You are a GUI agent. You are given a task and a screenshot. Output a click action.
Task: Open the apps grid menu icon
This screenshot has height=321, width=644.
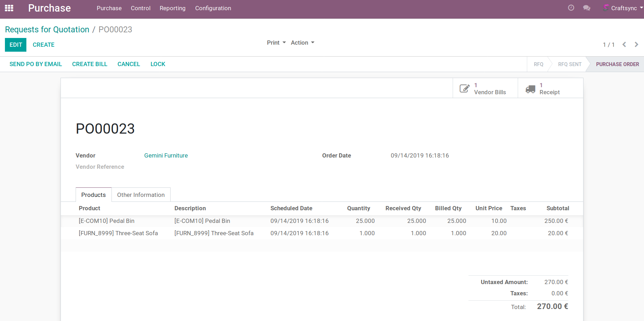[x=9, y=8]
